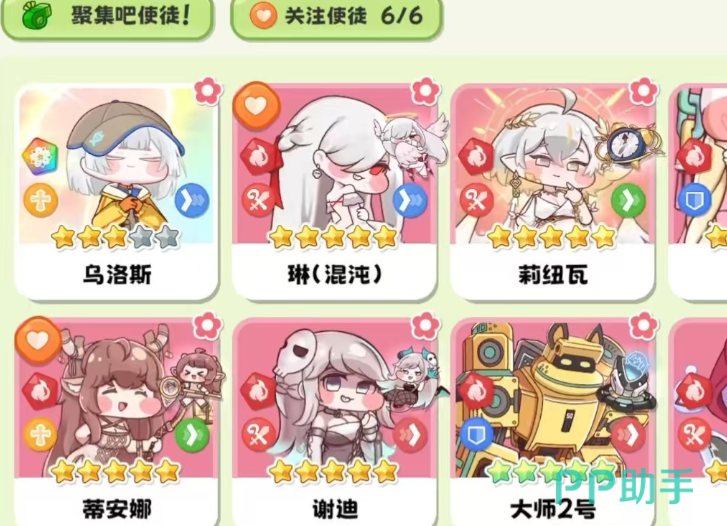Viewport: 727px width, 526px height.
Task: Click the green chevron position icon on 蒂安娜
Action: (192, 435)
